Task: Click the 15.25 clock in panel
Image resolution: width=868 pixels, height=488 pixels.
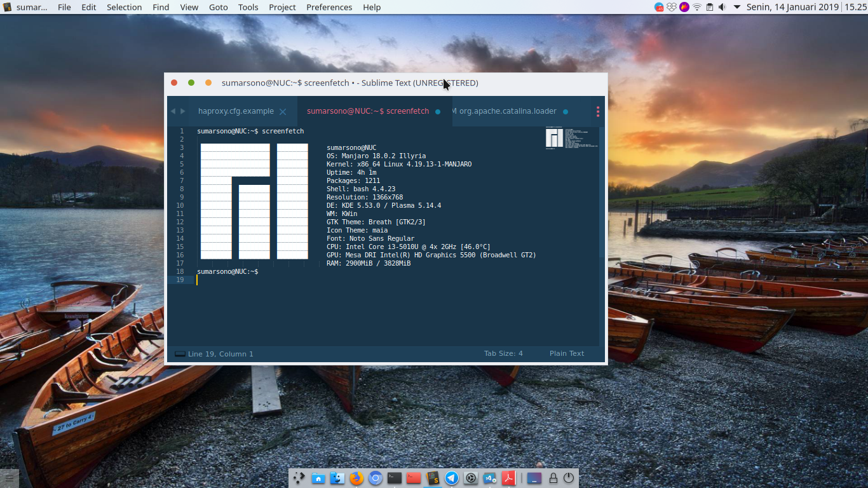Action: 855,7
